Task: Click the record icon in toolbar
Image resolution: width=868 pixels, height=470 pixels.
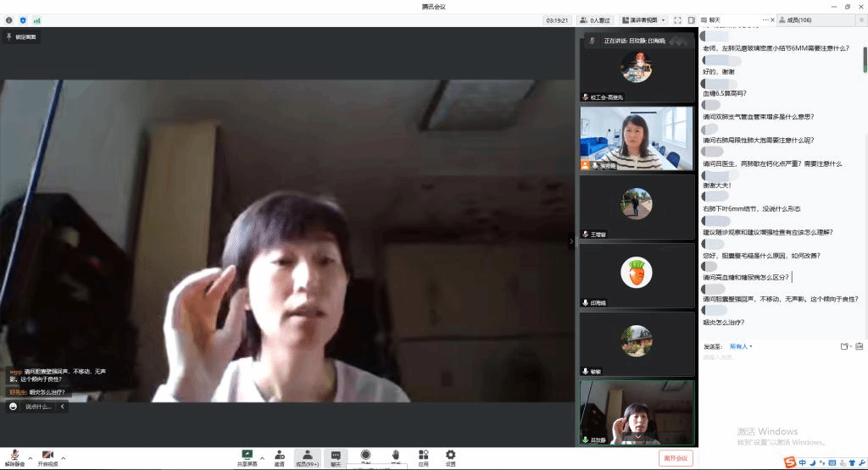Action: (x=365, y=456)
